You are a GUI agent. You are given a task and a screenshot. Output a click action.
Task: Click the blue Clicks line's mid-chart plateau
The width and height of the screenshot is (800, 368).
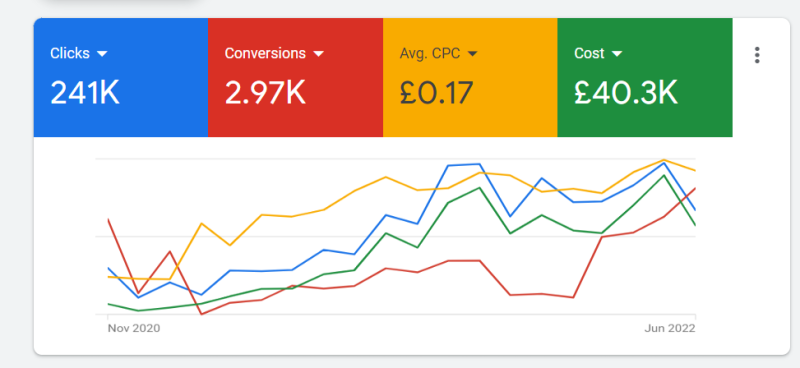(x=463, y=165)
